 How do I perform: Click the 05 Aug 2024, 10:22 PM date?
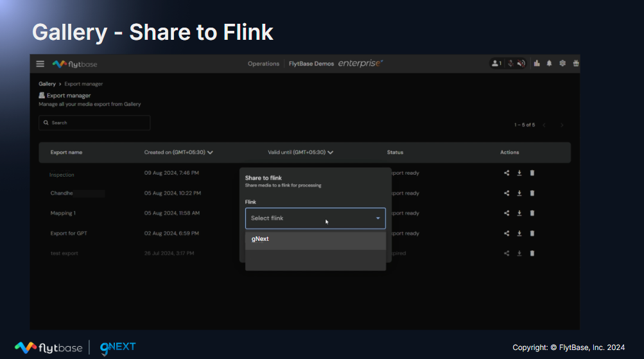173,193
